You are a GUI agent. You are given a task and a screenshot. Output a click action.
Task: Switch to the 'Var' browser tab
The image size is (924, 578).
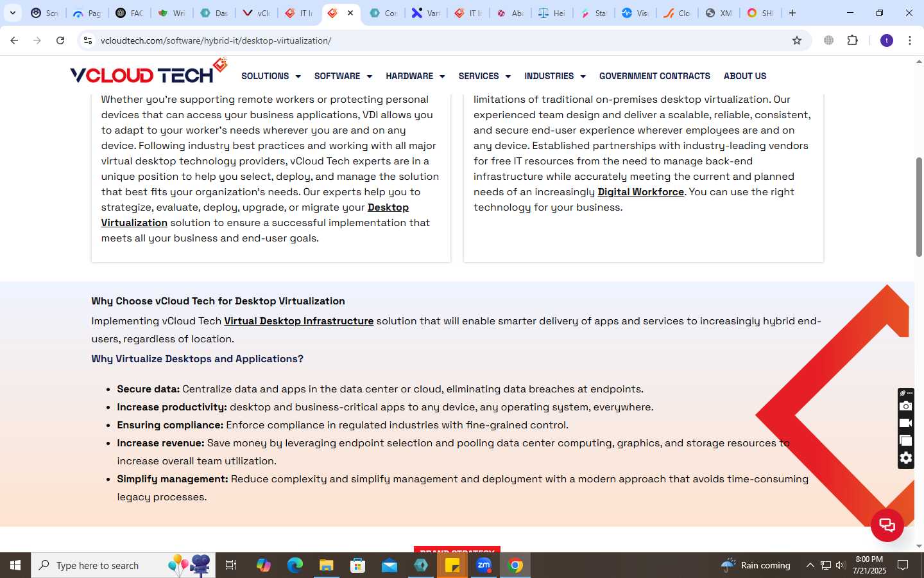pos(425,13)
